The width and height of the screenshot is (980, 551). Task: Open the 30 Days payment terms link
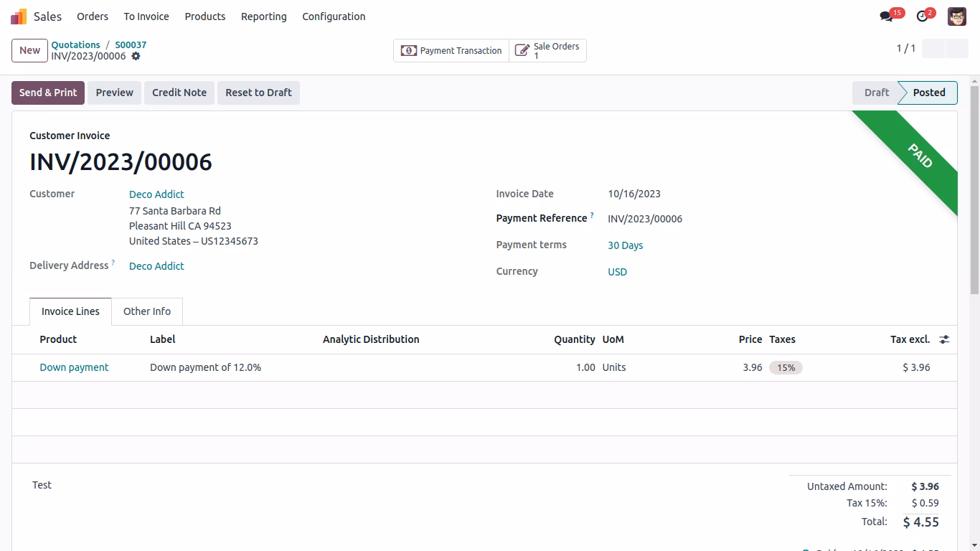pos(626,245)
